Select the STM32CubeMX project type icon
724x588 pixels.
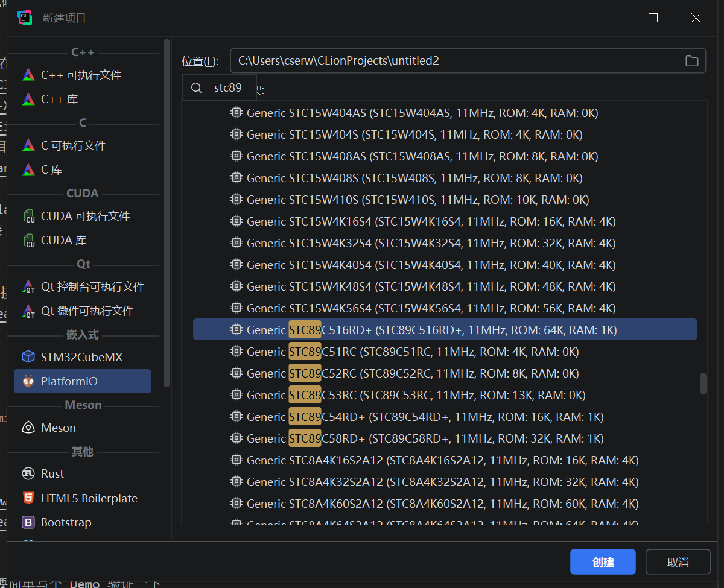coord(28,357)
